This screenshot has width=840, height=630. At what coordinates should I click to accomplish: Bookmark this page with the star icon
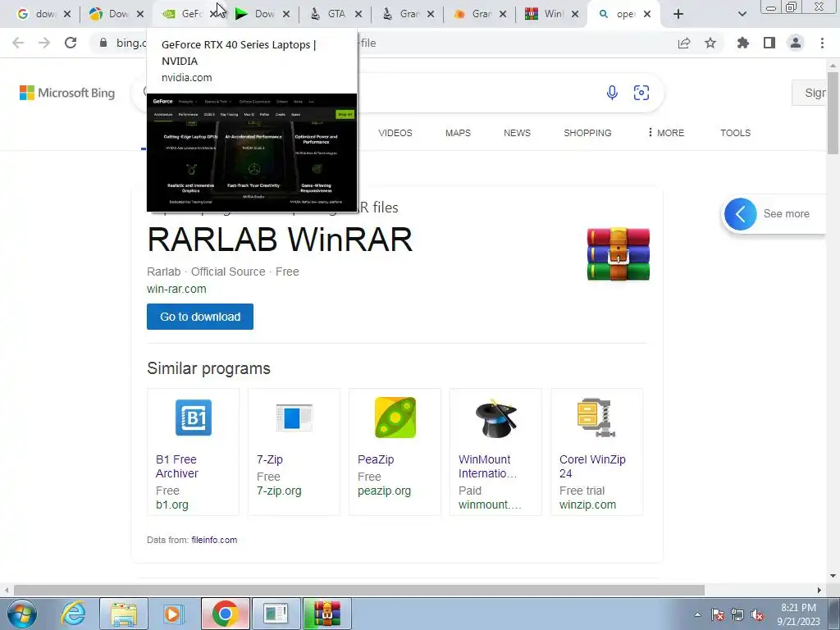pyautogui.click(x=710, y=43)
